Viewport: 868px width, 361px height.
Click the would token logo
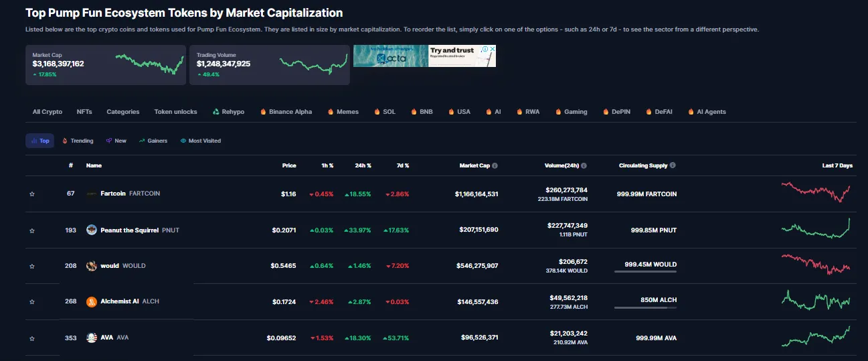[92, 266]
